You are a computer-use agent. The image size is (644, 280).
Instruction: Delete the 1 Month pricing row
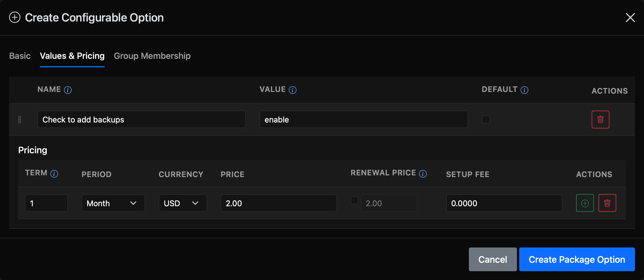[607, 203]
